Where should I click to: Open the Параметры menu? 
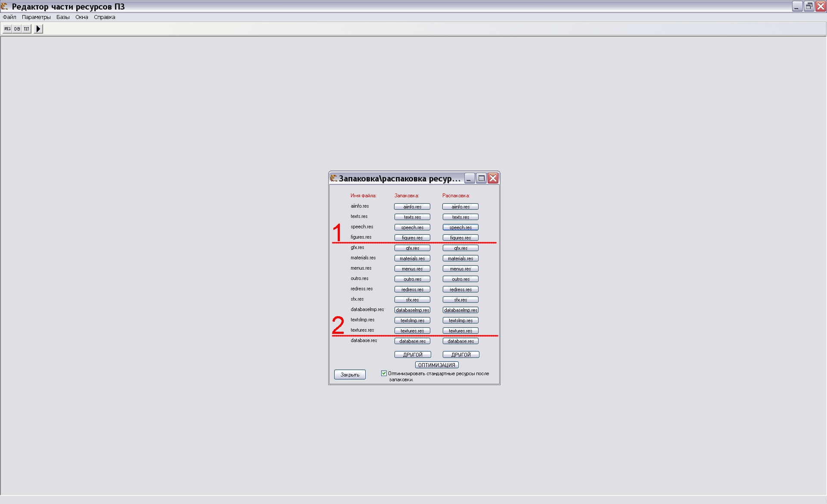36,17
